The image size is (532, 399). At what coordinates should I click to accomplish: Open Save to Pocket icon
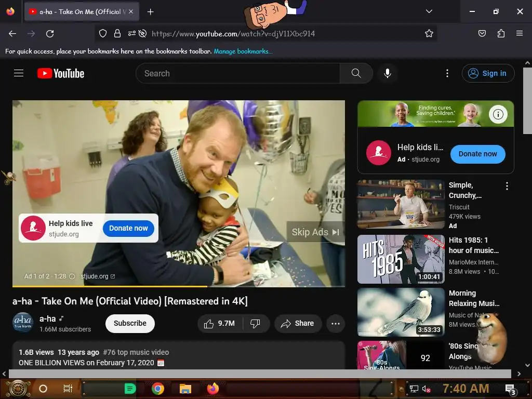click(482, 33)
